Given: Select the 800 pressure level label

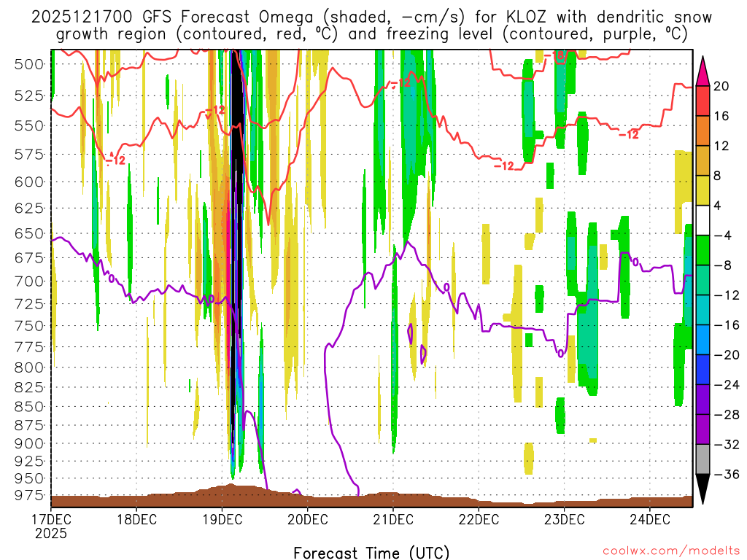Looking at the screenshot, I should click(29, 367).
